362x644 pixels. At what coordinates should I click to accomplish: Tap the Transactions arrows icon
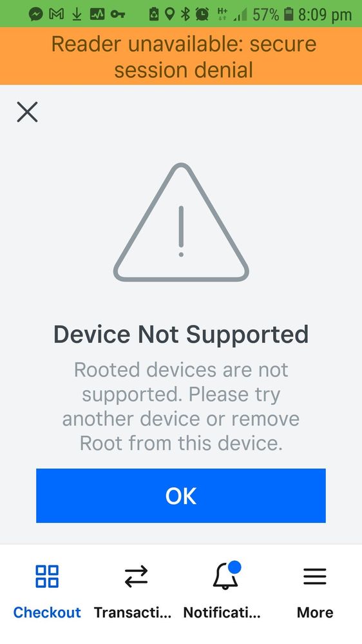[136, 576]
